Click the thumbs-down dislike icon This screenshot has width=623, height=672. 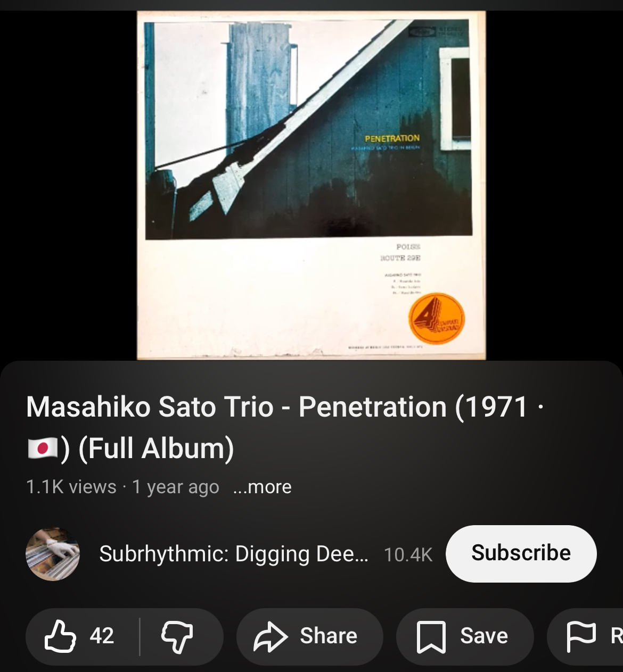coord(177,637)
